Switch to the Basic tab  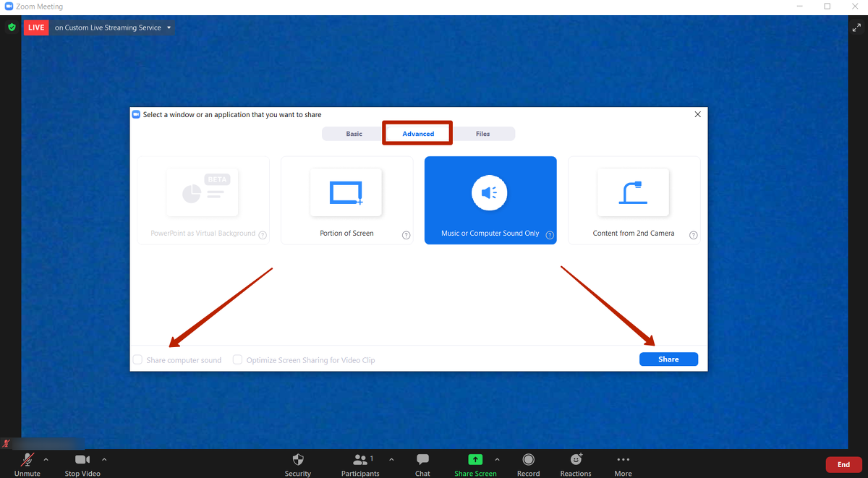click(x=354, y=134)
